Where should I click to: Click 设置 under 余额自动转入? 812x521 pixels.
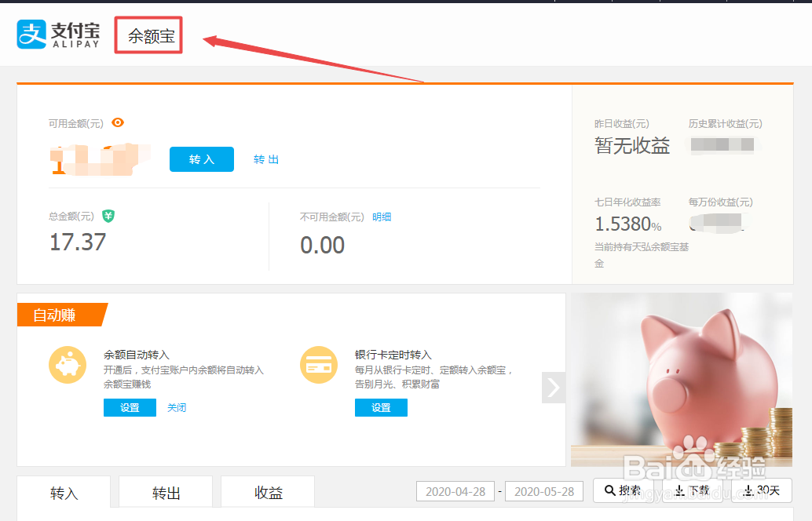coord(130,408)
